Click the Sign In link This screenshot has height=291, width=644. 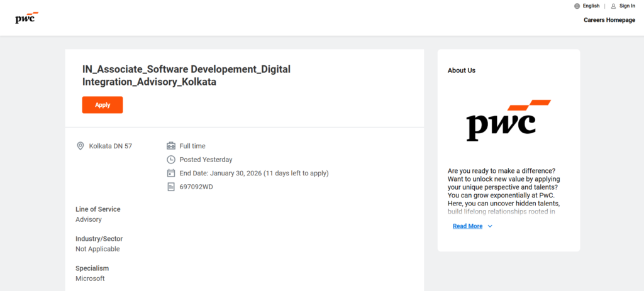(x=627, y=6)
